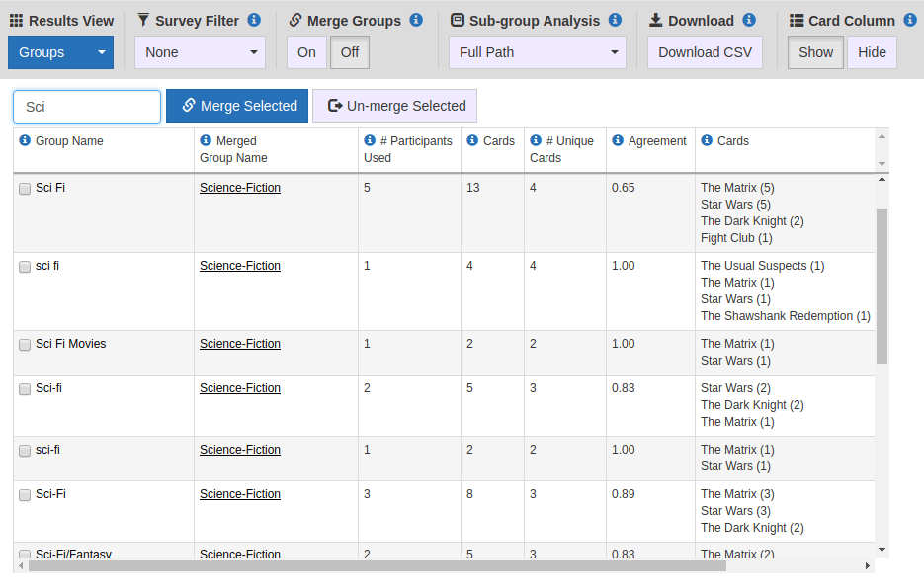Tick the checkbox for Sci Fi row
The image size is (924, 586).
(25, 189)
